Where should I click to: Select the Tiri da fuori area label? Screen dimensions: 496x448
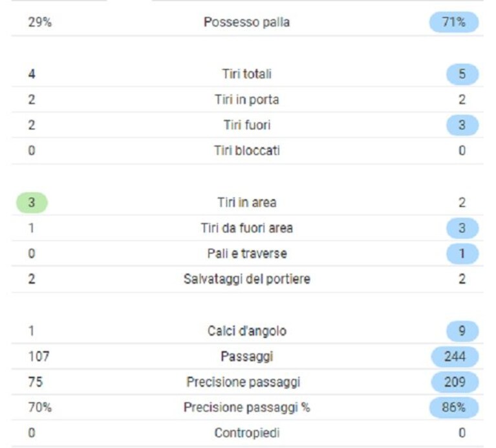[247, 228]
